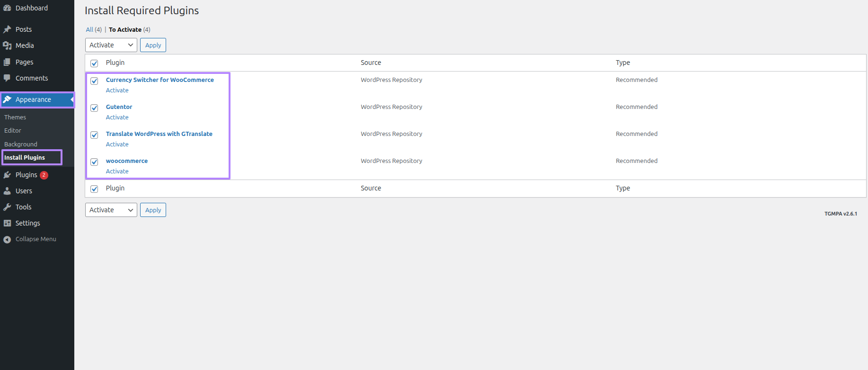Click the Comments speech bubble icon
The height and width of the screenshot is (370, 868).
click(7, 78)
